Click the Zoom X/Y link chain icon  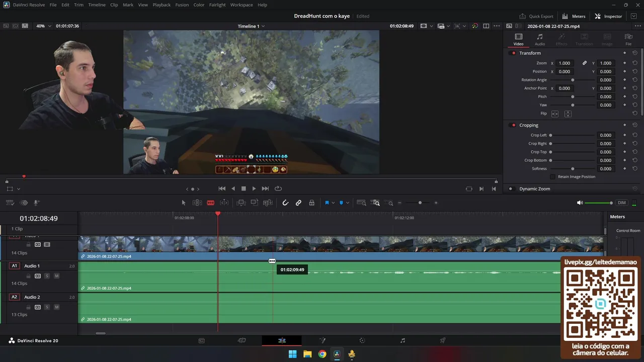585,63
